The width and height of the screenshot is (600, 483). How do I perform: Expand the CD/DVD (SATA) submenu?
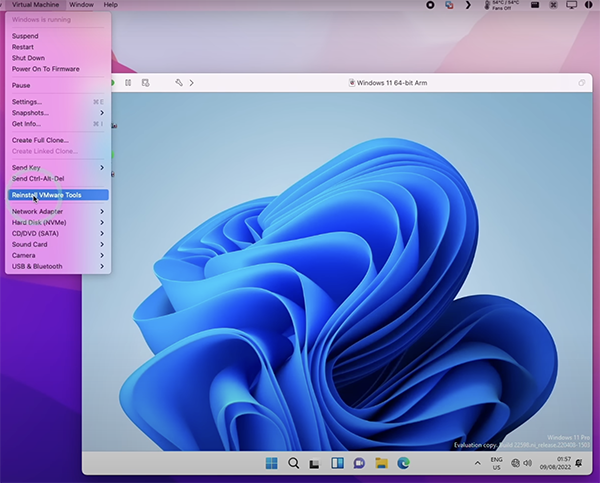coord(58,233)
